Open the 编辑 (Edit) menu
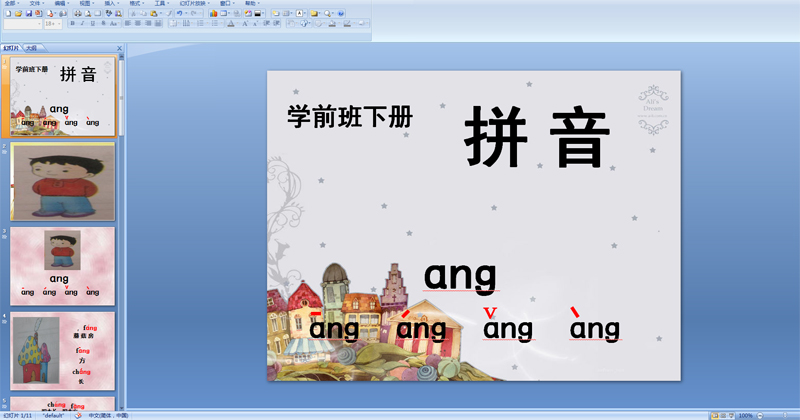 (x=60, y=4)
